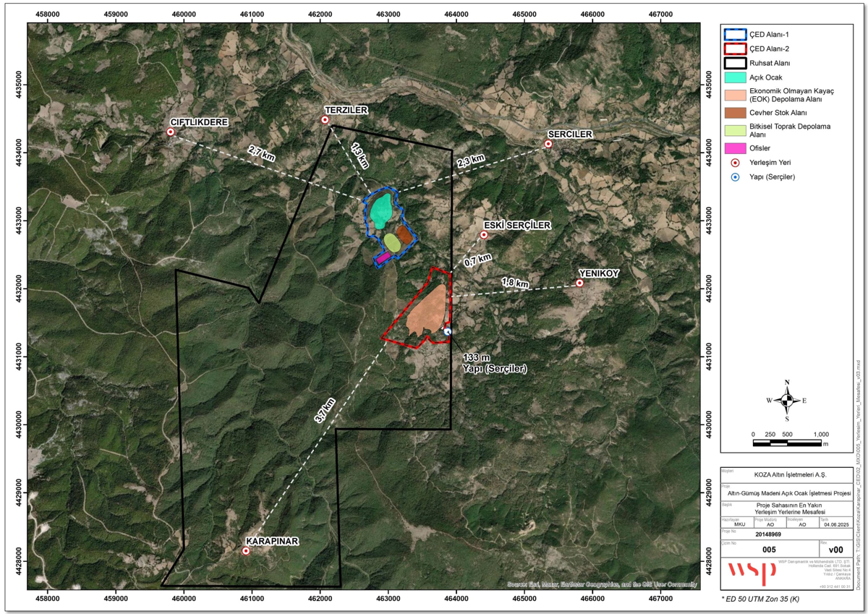
Task: Click the Serciler settlement marker
Action: click(548, 144)
